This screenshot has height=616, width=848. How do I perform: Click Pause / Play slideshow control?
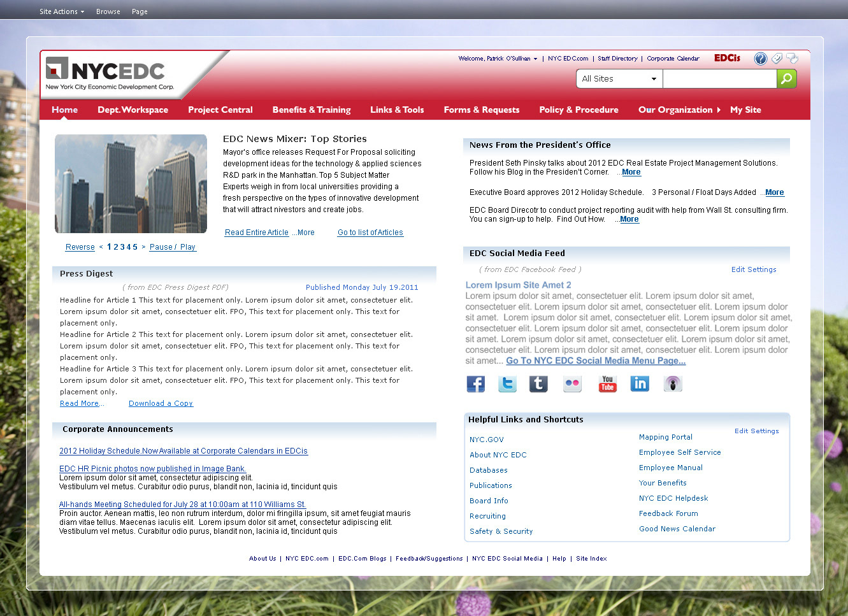[173, 247]
